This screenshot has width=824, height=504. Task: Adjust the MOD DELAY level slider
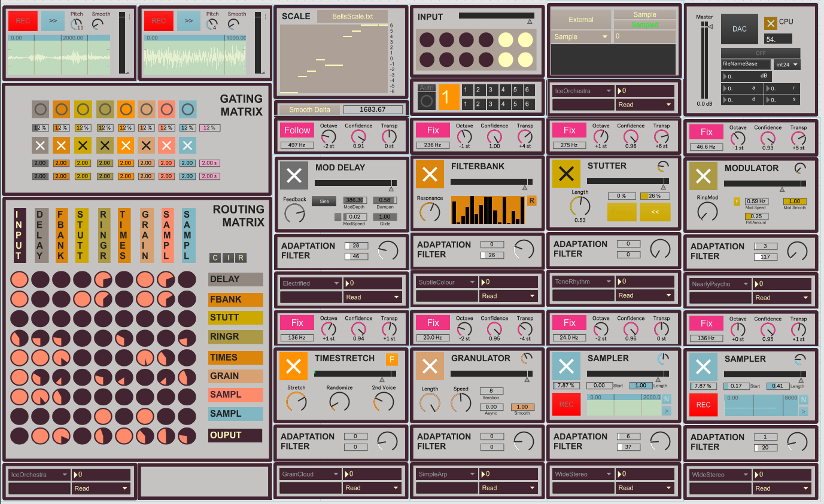355,184
